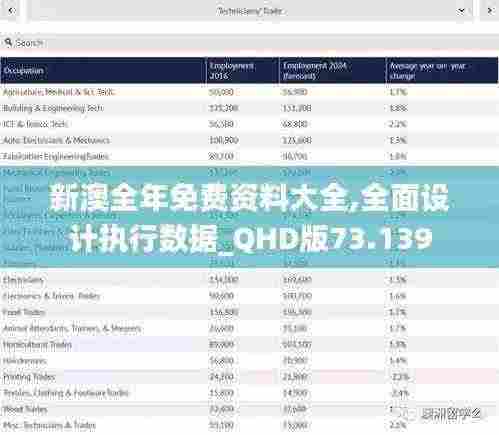The width and height of the screenshot is (499, 435).
Task: Select the Building & Engineering Tech. row
Action: (249, 108)
